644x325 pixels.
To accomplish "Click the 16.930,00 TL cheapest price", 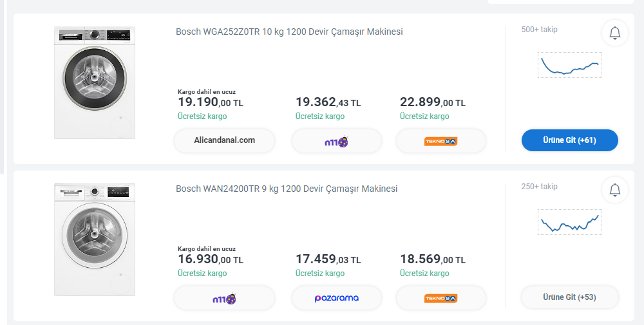I will 211,259.
